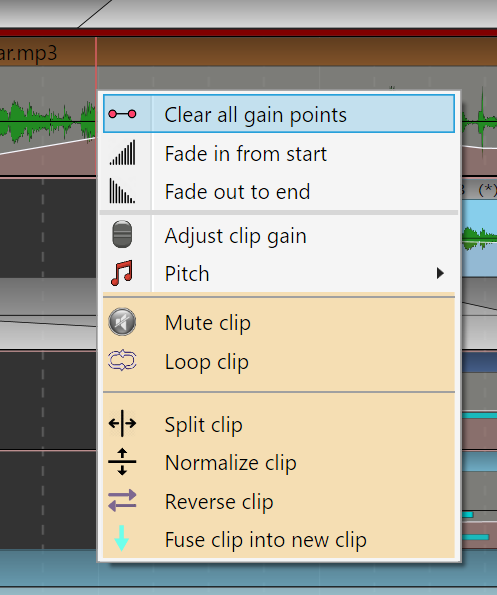This screenshot has width=497, height=595.
Task: Select Fuse clip into new clip
Action: (x=279, y=539)
